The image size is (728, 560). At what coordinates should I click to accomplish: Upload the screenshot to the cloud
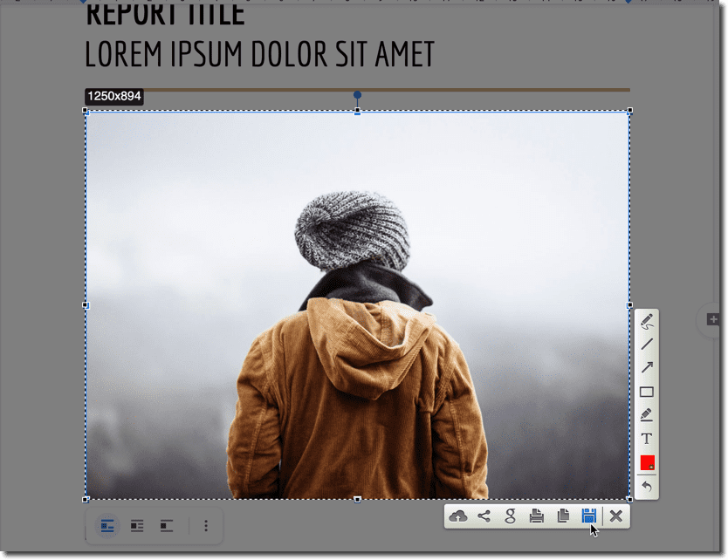(x=457, y=516)
